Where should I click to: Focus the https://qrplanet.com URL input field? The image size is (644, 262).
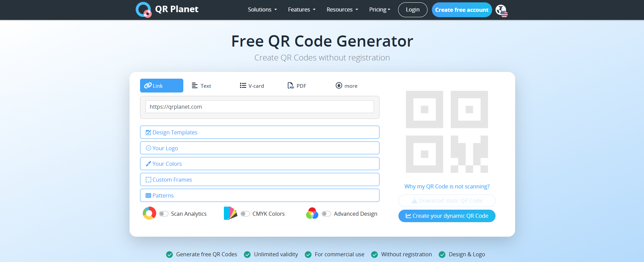(x=260, y=107)
